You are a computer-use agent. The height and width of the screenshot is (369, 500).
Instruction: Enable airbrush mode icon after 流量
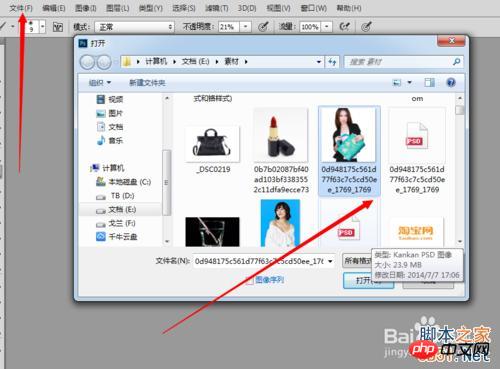point(344,27)
